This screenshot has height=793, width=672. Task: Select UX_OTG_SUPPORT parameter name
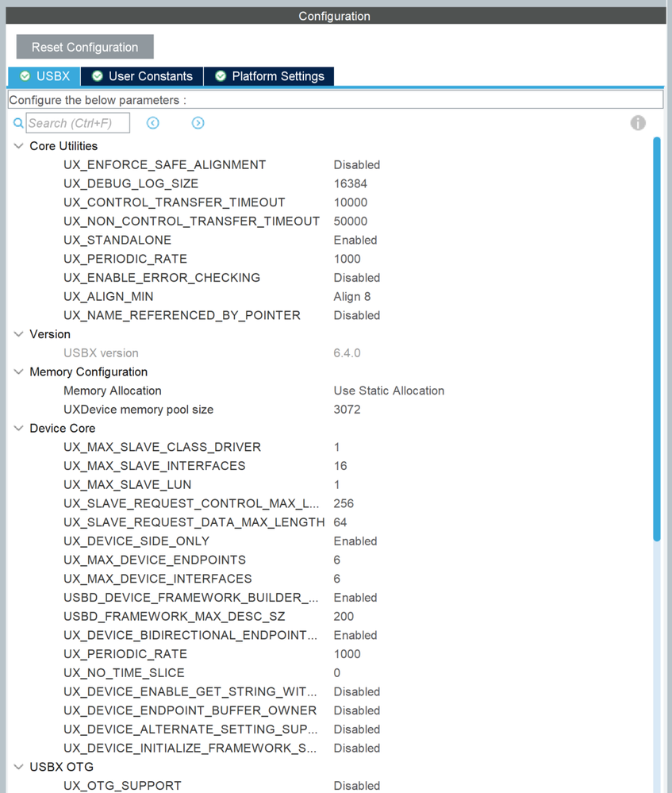[x=122, y=786]
